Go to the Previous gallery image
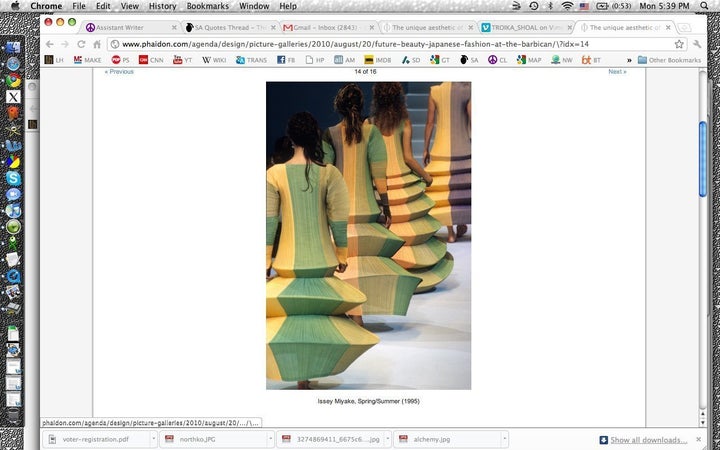 pos(119,72)
